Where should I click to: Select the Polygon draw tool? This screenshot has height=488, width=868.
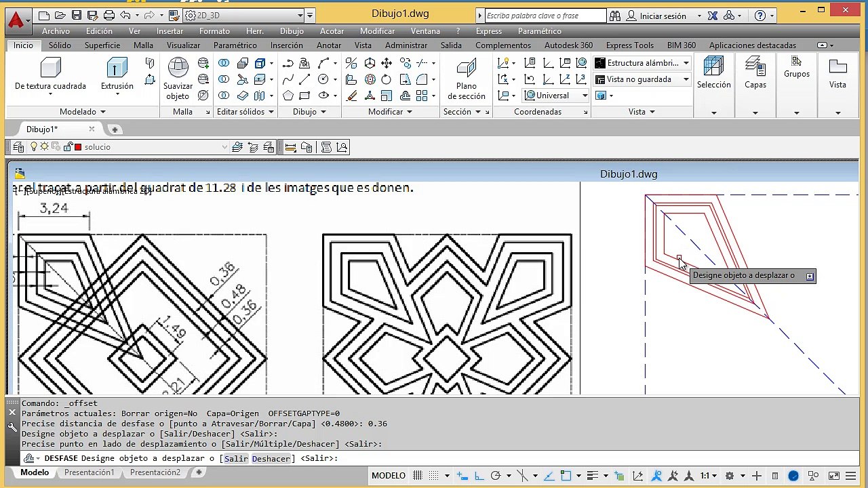click(x=288, y=96)
